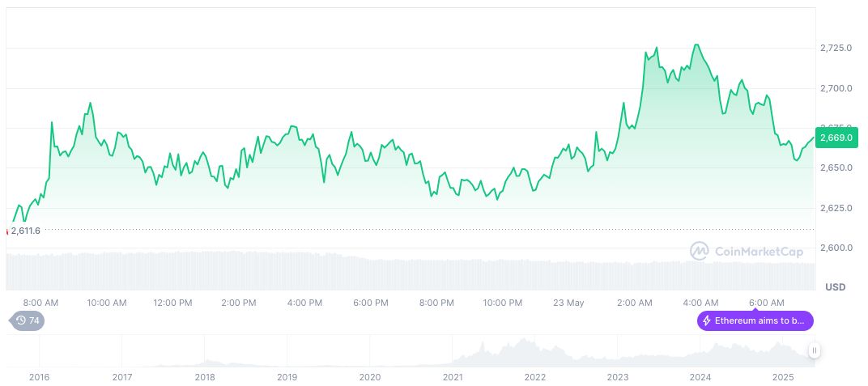Image resolution: width=868 pixels, height=386 pixels.
Task: Jump to 2016 on the navigator timeline
Action: (x=39, y=377)
